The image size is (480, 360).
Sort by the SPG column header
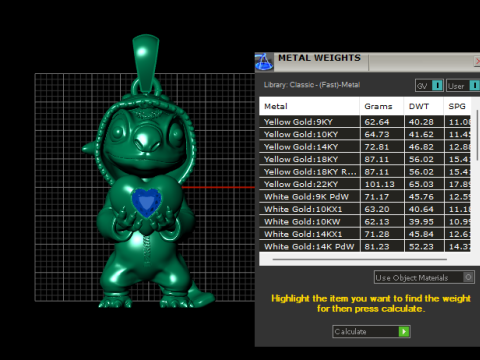(x=457, y=106)
